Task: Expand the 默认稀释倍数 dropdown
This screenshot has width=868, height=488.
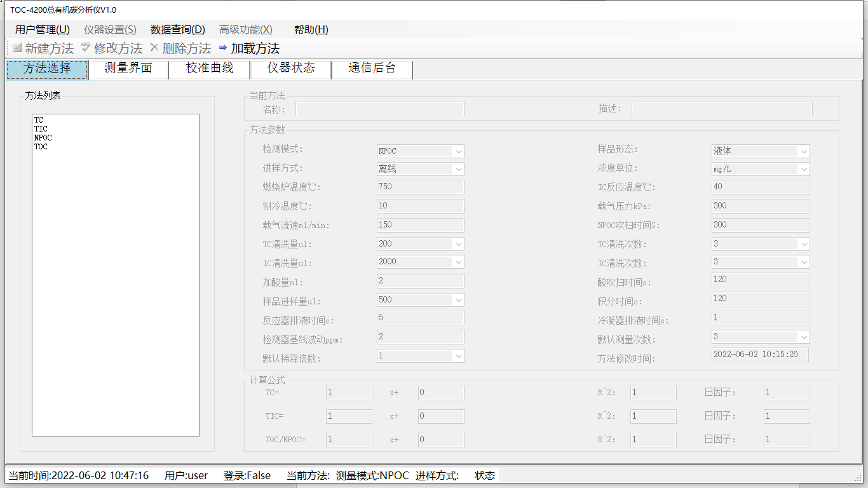Action: (458, 356)
